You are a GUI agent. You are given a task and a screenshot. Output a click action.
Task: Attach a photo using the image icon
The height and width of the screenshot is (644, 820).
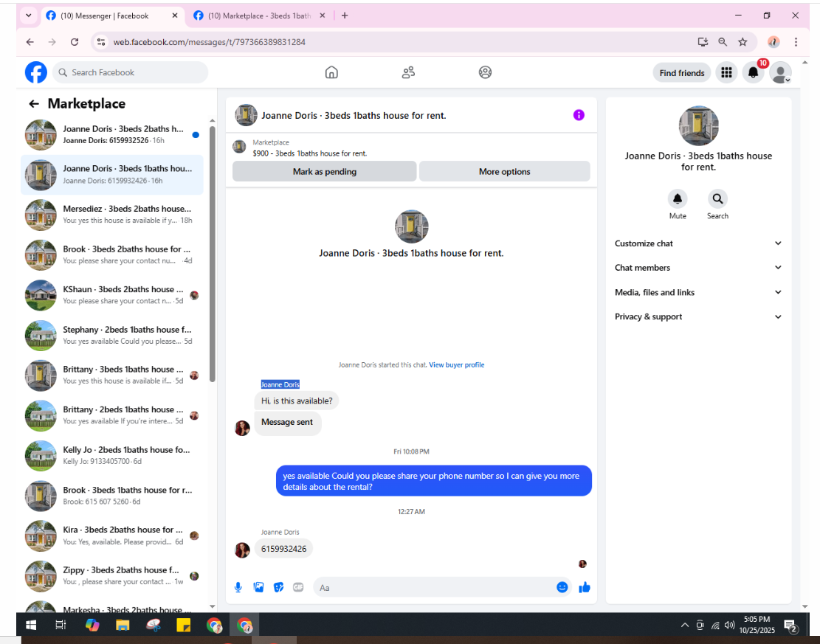click(x=258, y=587)
